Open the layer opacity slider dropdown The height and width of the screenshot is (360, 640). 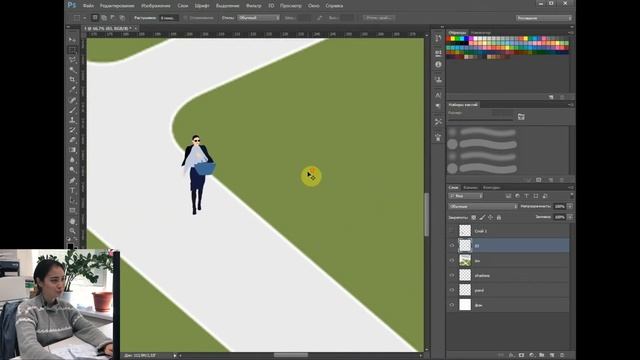(x=570, y=207)
